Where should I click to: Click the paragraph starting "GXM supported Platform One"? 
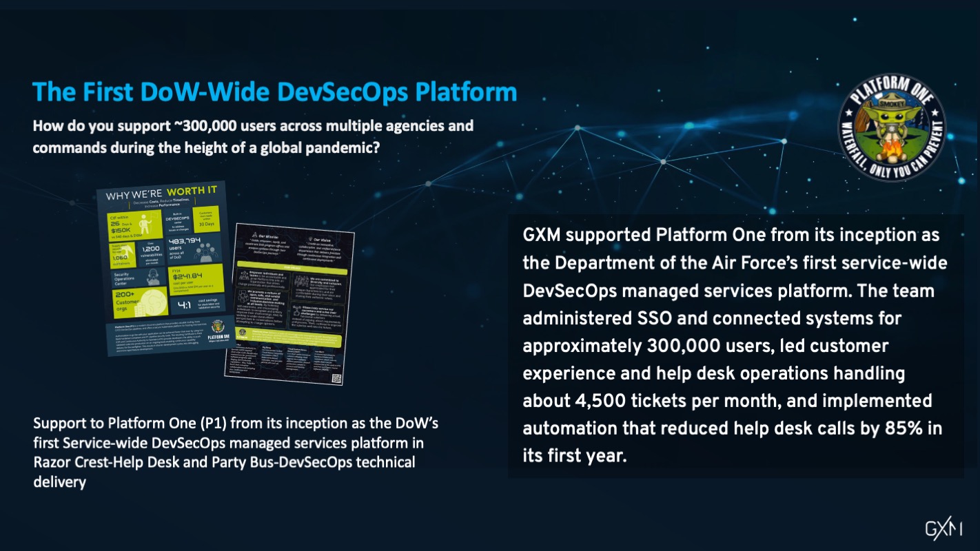point(733,346)
